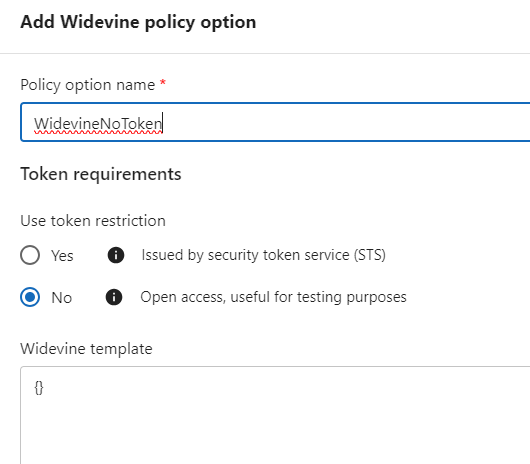Click the empty area of policy name field
The width and height of the screenshot is (530, 464).
pyautogui.click(x=345, y=122)
